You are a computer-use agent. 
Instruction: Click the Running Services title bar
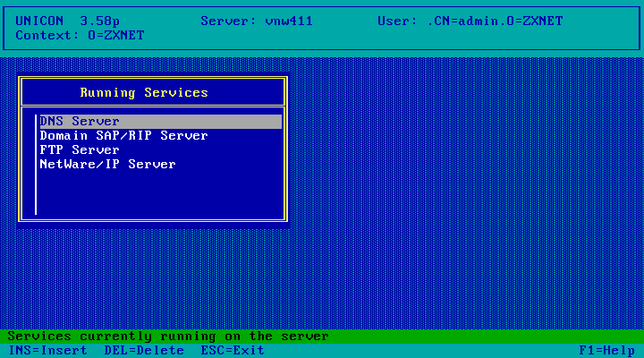click(x=152, y=92)
